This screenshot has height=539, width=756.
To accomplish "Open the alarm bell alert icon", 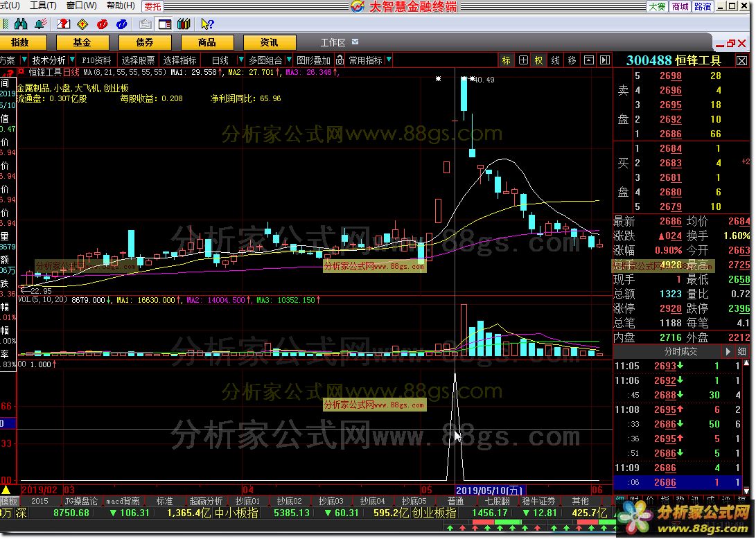I will point(41,24).
